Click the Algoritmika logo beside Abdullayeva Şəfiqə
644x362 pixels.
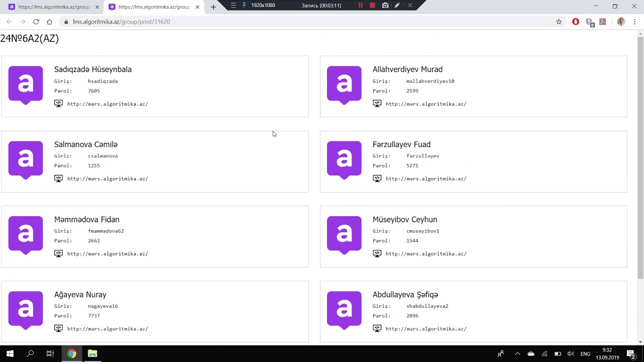tap(344, 310)
